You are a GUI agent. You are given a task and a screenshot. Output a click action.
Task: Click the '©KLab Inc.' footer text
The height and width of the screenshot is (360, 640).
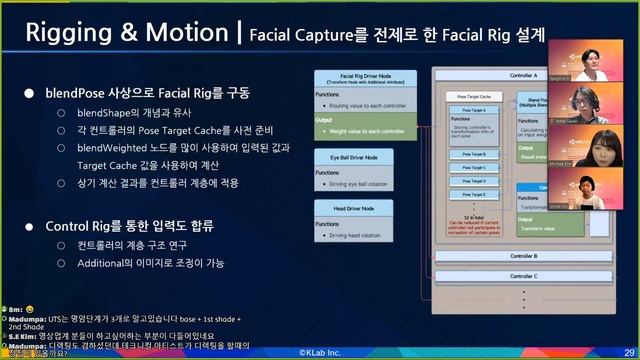[320, 353]
